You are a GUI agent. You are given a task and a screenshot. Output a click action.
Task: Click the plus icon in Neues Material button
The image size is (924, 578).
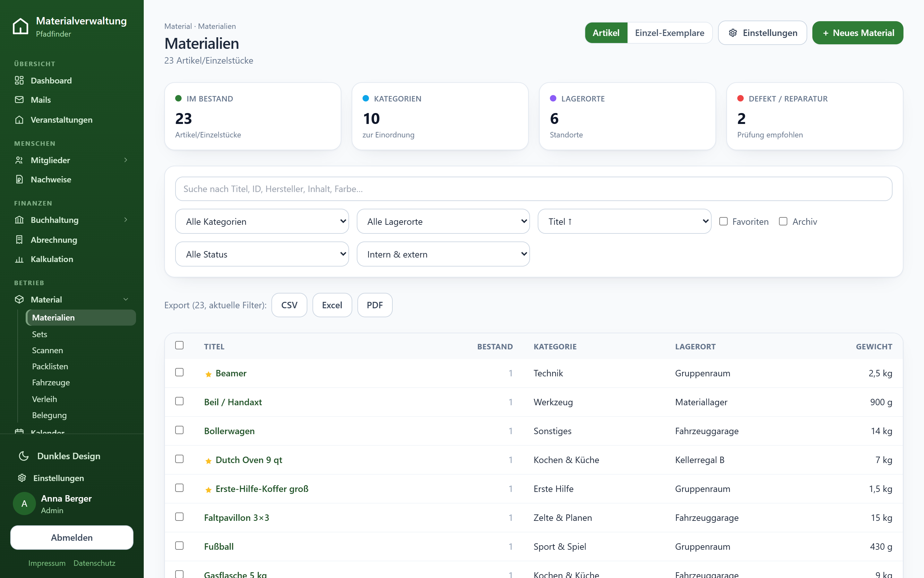(826, 33)
